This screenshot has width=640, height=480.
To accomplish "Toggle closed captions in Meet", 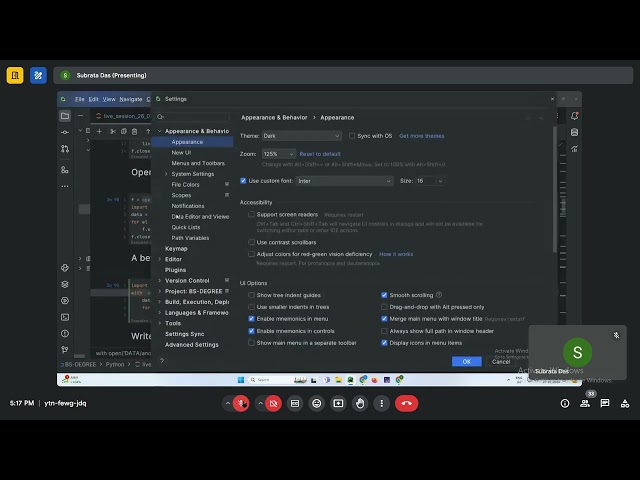I will (295, 403).
